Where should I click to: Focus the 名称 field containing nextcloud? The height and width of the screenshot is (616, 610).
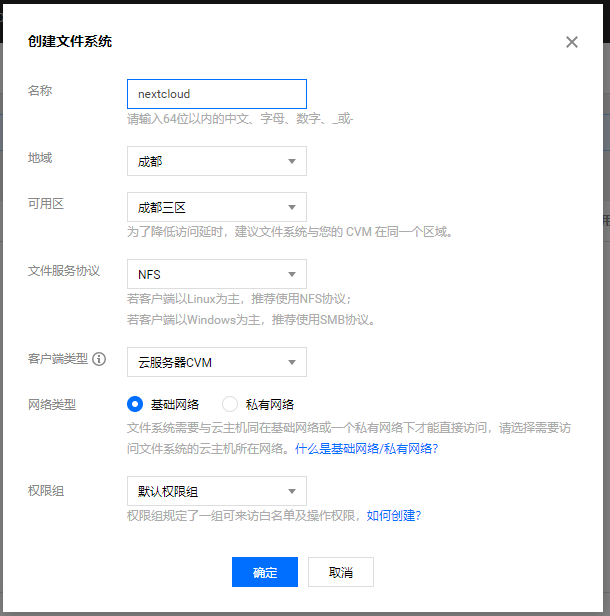(216, 94)
